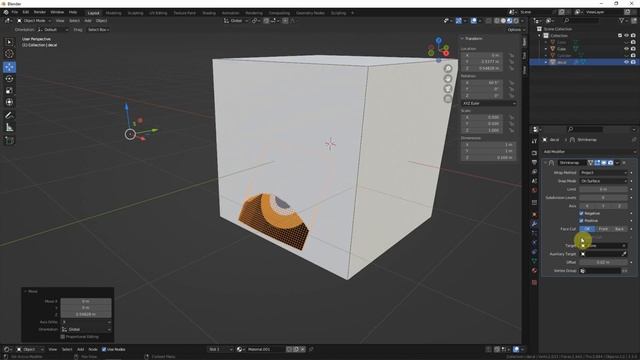Screen dimensions: 640x360
Task: Toggle Shrinkwrap modifier show in viewport
Action: click(x=604, y=162)
